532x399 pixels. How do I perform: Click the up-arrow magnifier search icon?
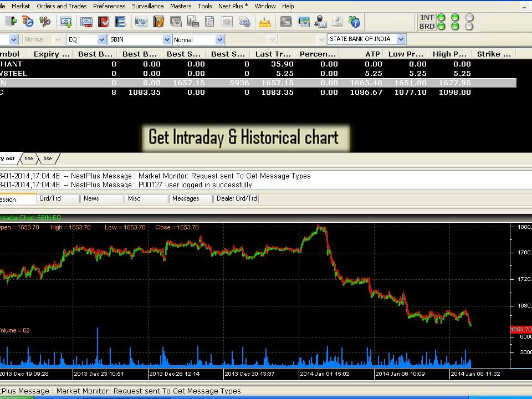click(44, 22)
